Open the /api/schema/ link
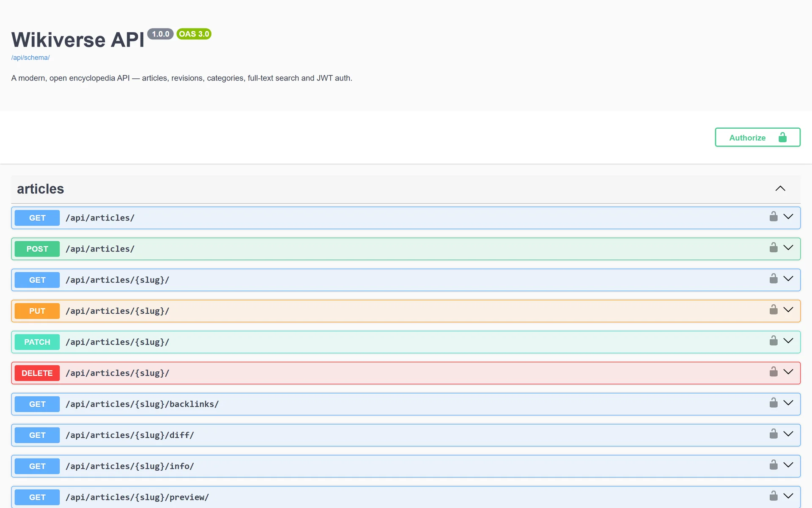The image size is (812, 508). click(x=30, y=58)
